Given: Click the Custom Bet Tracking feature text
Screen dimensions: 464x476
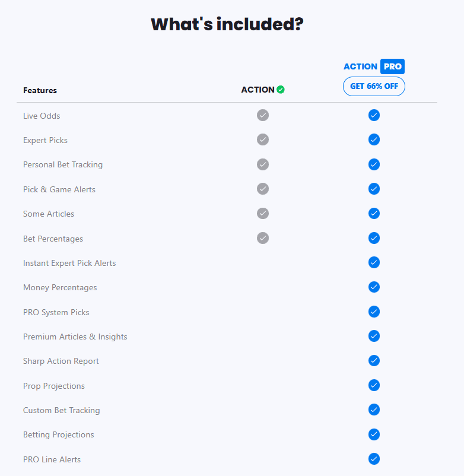Looking at the screenshot, I should pyautogui.click(x=61, y=410).
